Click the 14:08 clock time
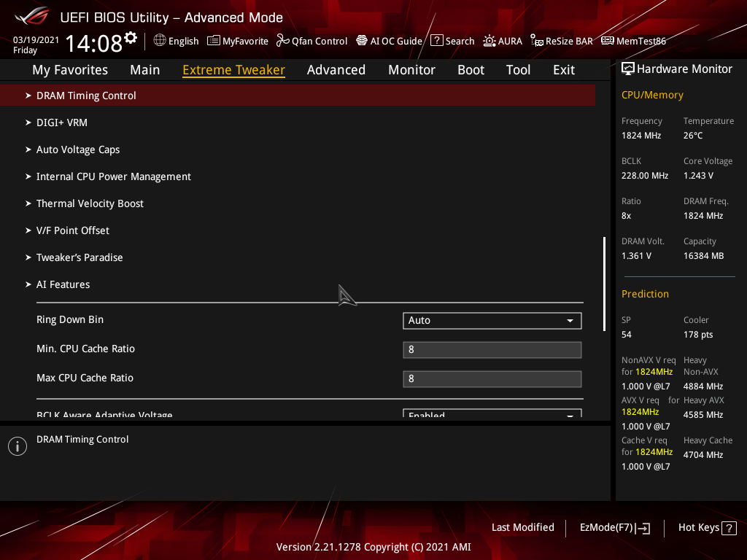 pos(94,43)
